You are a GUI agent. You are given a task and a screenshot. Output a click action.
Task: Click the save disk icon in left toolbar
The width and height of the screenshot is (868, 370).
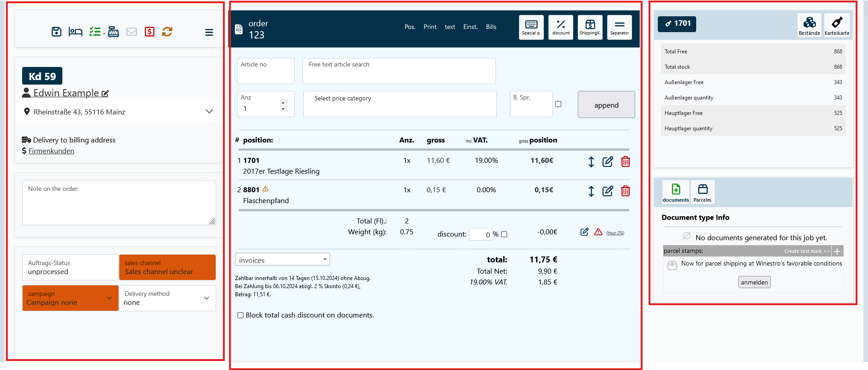[57, 32]
